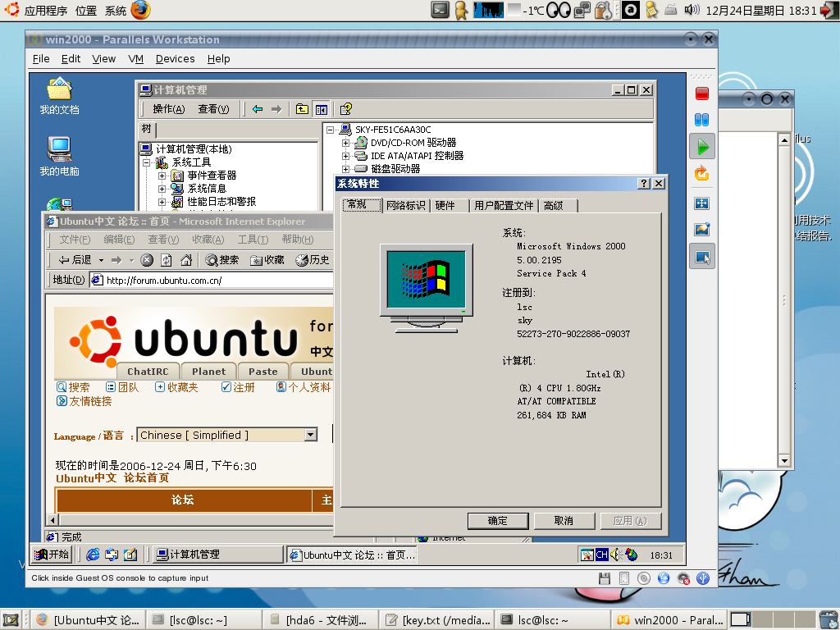Click the Up one level folder icon in 计算机管理
This screenshot has height=630, width=840.
(302, 109)
